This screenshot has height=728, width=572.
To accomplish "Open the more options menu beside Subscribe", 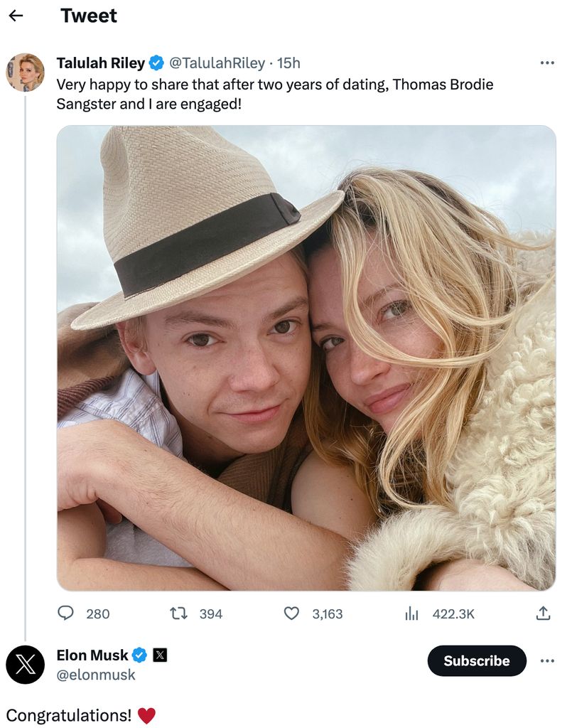I will 547,660.
